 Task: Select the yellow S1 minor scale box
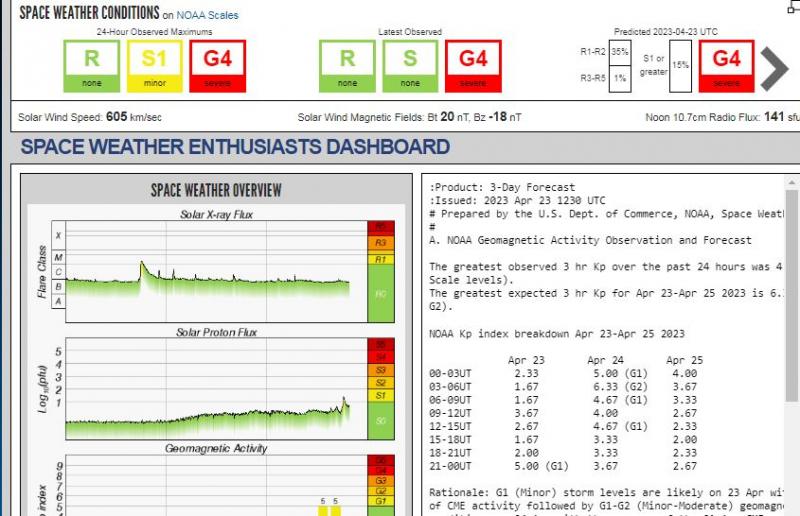(155, 67)
